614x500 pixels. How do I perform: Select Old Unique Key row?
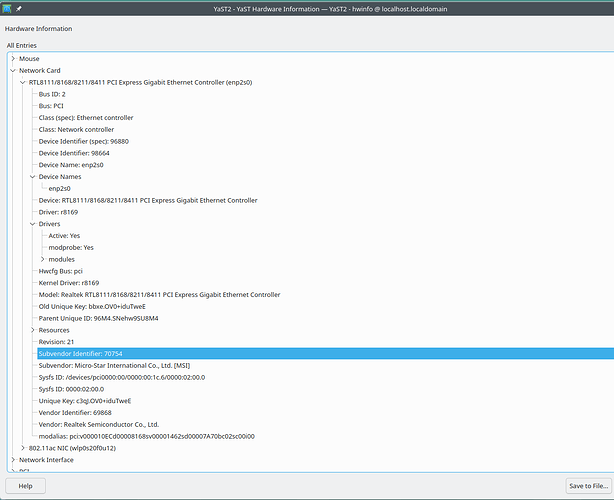[x=92, y=306]
